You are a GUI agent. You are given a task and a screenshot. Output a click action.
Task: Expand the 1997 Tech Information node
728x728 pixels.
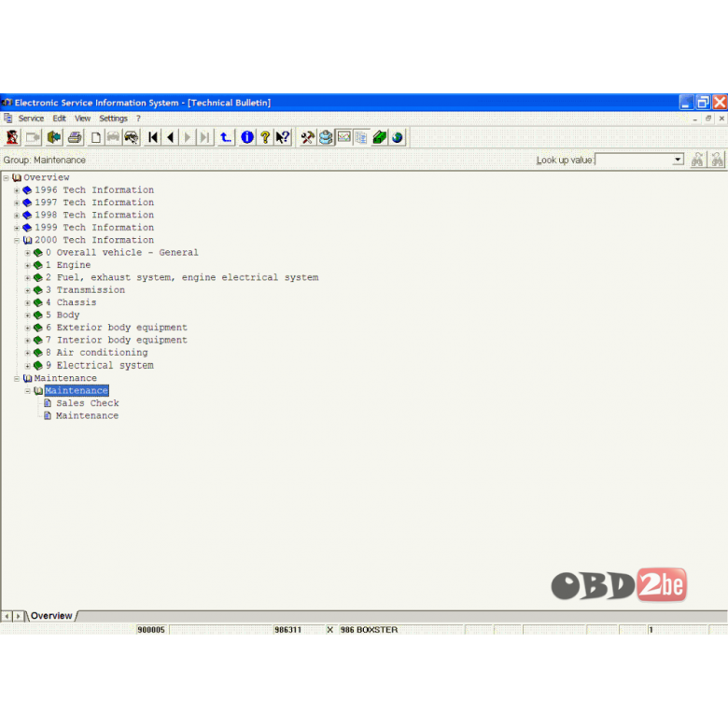point(17,203)
